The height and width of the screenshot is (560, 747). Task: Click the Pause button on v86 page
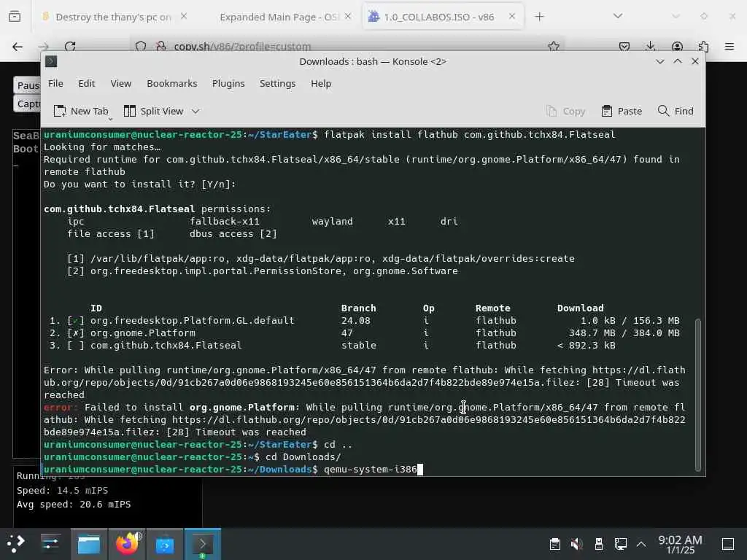28,85
